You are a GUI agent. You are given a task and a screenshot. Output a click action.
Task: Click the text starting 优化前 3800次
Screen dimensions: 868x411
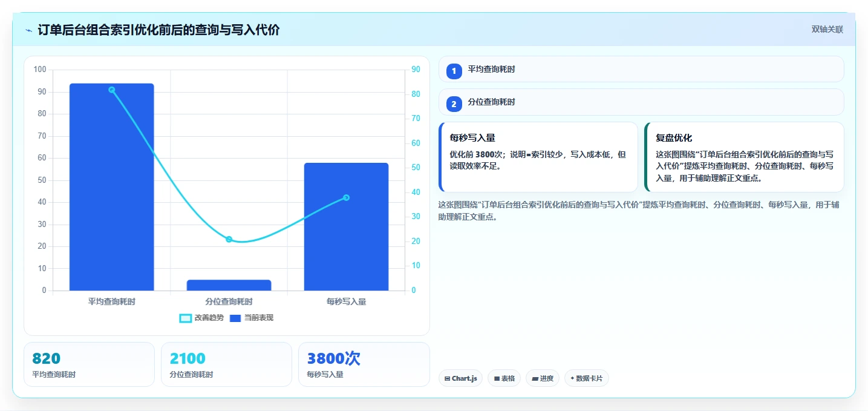point(538,160)
